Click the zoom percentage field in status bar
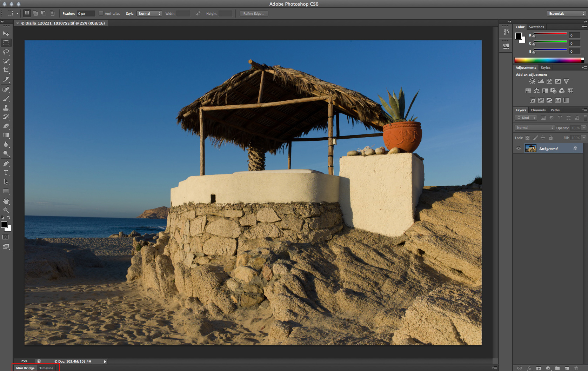Screen dimensions: 588x371 point(24,361)
